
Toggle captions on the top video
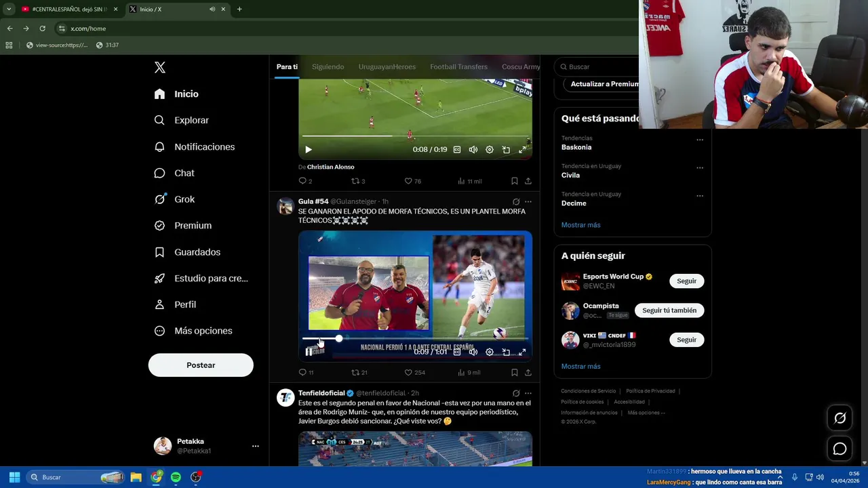pyautogui.click(x=457, y=150)
